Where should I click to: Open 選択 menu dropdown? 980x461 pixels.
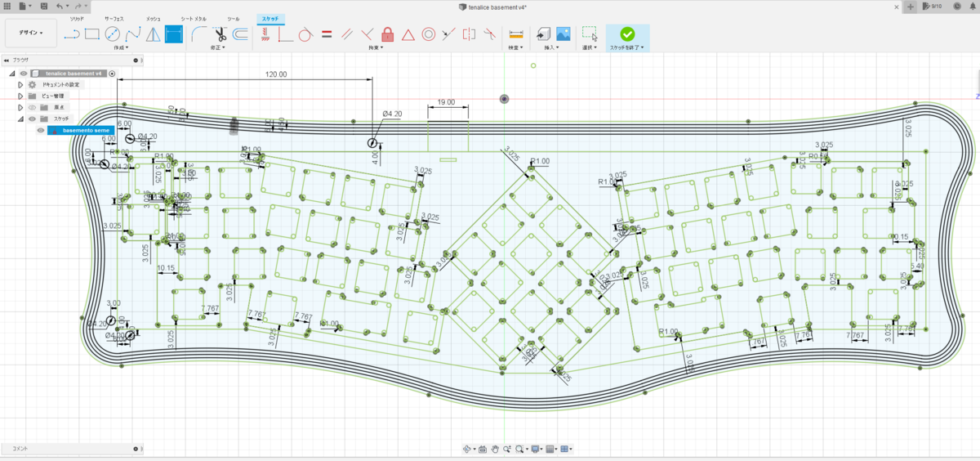pos(590,47)
